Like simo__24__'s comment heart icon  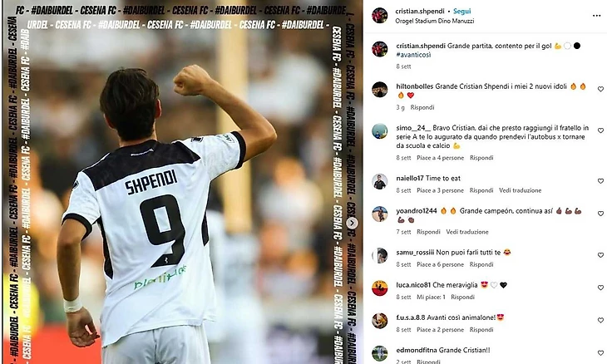pos(600,130)
